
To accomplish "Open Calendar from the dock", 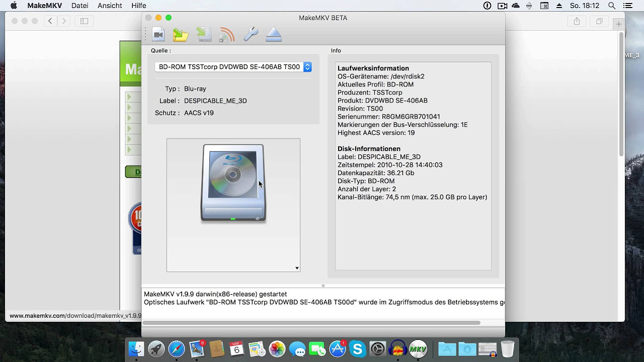I will [237, 349].
